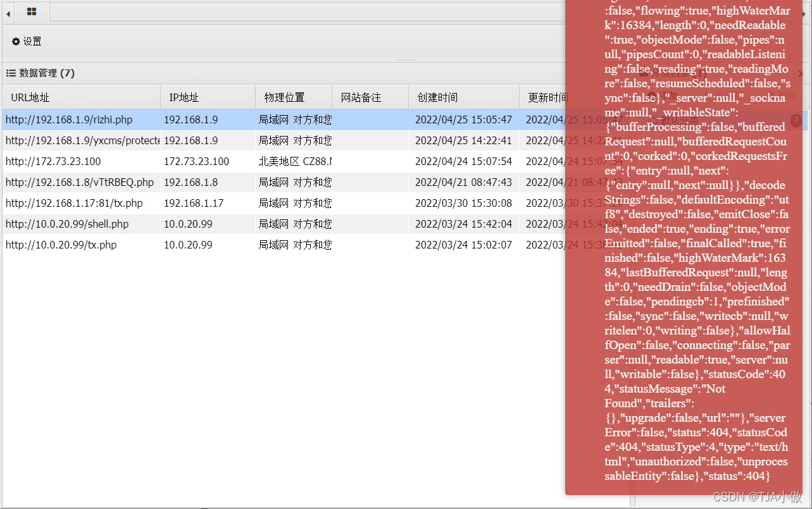This screenshot has width=812, height=509.
Task: Click created time 2022/03/24 15:02:07
Action: click(463, 245)
